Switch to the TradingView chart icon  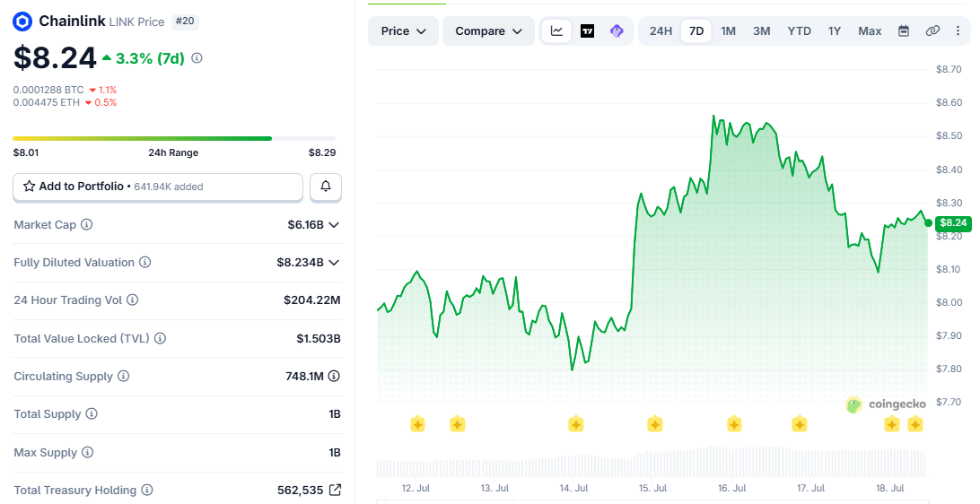pos(588,30)
